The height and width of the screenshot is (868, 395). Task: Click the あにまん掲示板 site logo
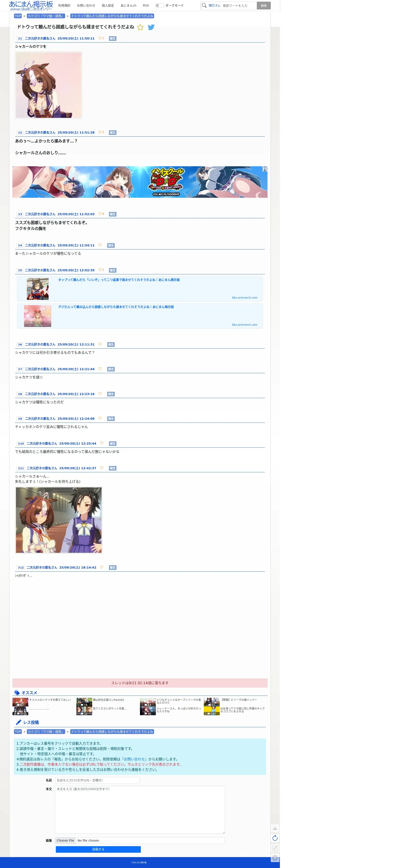tap(31, 6)
